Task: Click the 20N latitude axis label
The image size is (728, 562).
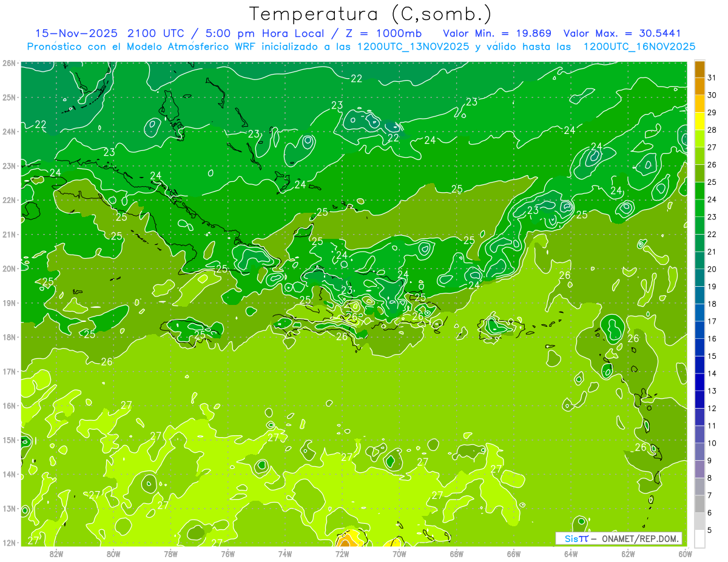Action: pos(9,269)
